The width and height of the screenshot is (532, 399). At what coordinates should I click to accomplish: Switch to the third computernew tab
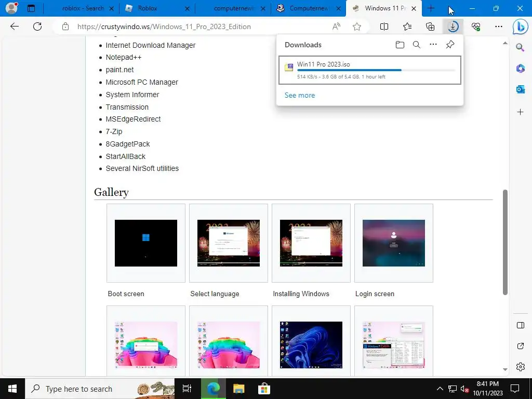[x=233, y=8]
